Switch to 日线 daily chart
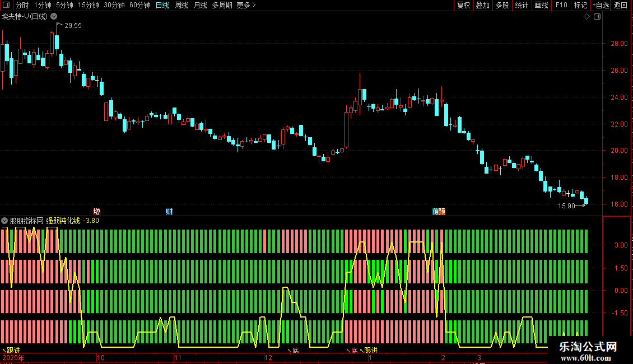The width and height of the screenshot is (633, 364). 162,5
